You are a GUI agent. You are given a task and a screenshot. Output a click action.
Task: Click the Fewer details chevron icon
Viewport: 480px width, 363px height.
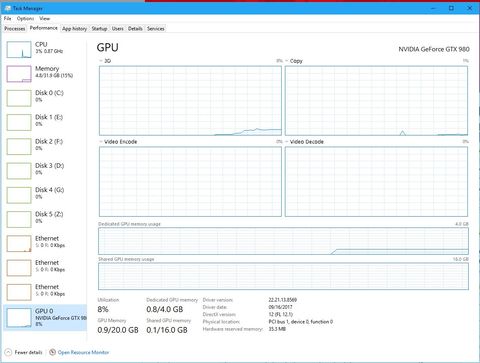coord(8,352)
